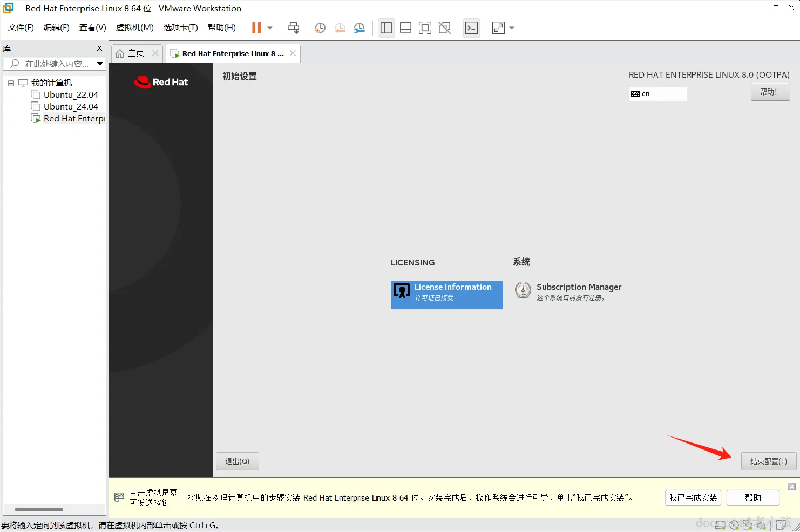
Task: Expand the stretch guest dropdown arrow
Action: [512, 28]
